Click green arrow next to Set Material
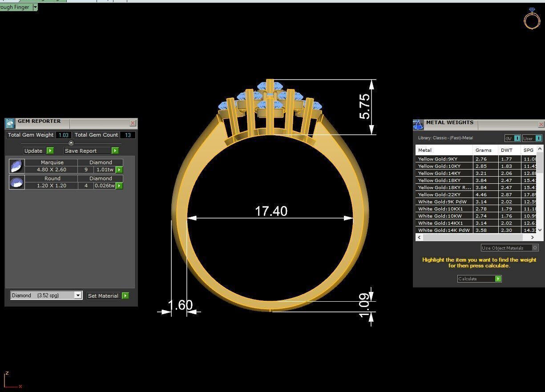The height and width of the screenshot is (392, 545). (x=125, y=295)
